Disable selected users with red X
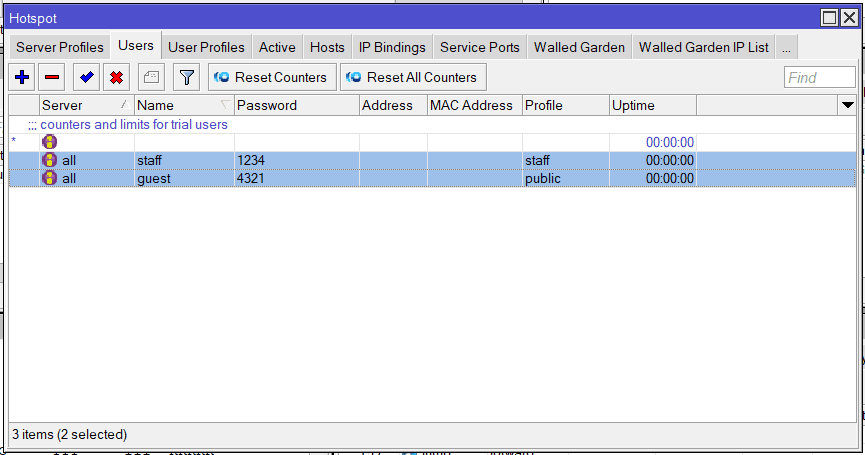The height and width of the screenshot is (455, 865). pyautogui.click(x=116, y=77)
